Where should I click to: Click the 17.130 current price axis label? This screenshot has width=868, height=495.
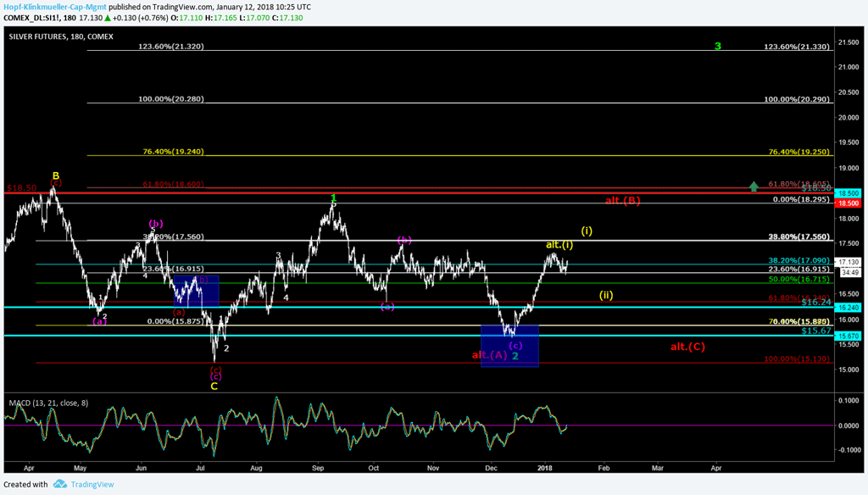click(849, 262)
